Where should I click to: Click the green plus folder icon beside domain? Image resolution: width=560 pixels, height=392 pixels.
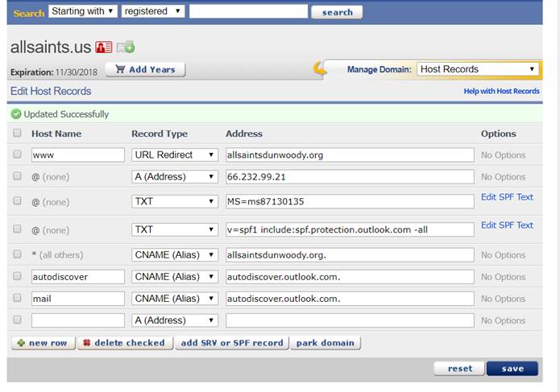click(x=126, y=47)
